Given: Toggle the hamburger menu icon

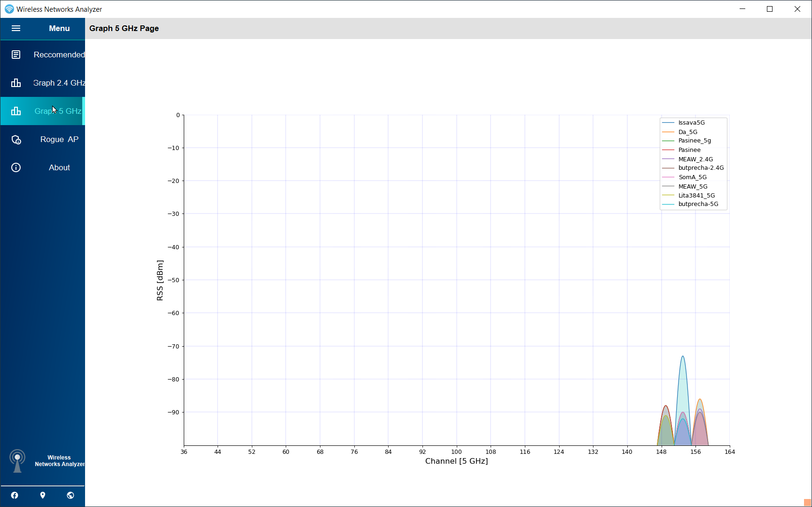Looking at the screenshot, I should 16,28.
